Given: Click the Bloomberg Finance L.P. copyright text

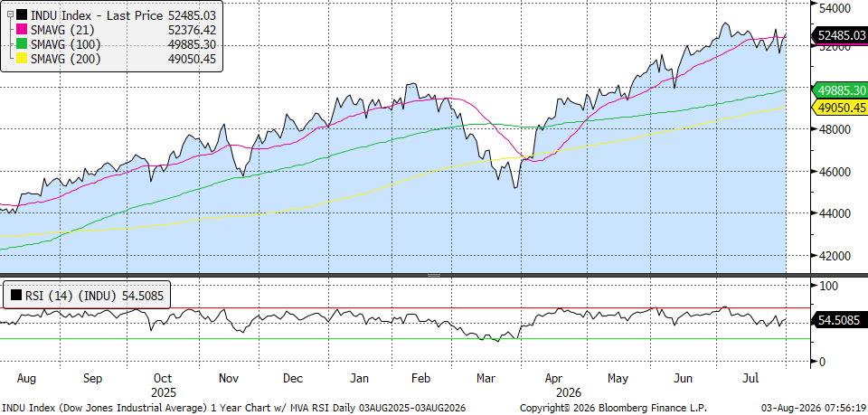Looking at the screenshot, I should pyautogui.click(x=613, y=408).
